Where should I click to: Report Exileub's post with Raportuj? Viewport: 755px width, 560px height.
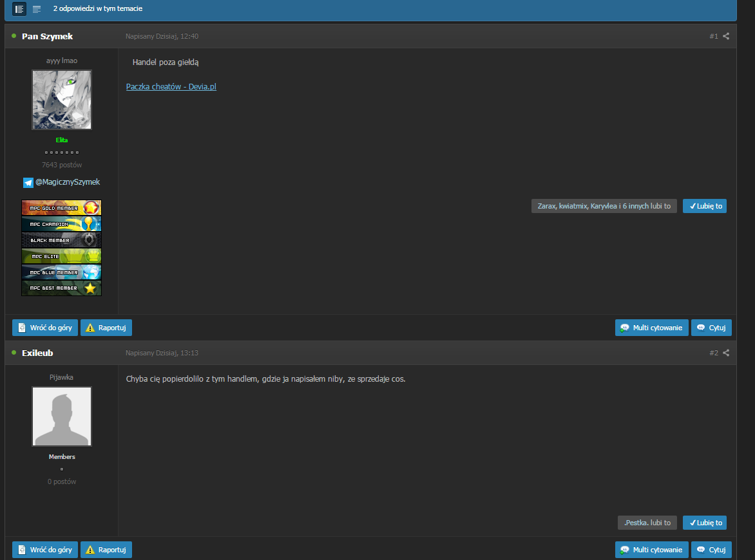click(106, 550)
